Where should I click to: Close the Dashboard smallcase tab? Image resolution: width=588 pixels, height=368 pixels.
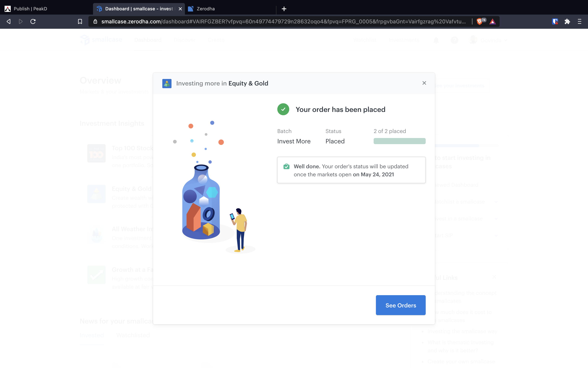pos(180,9)
